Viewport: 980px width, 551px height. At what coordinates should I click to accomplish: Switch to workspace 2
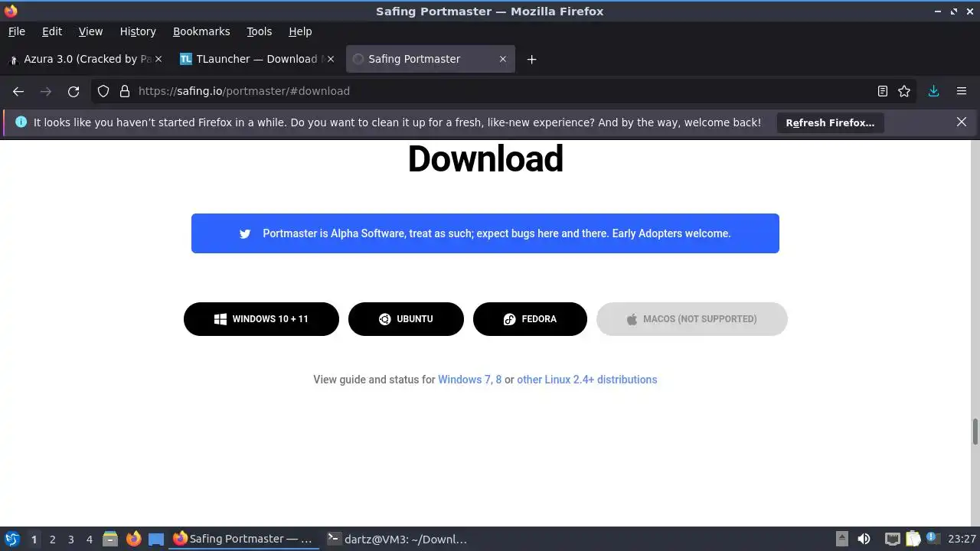click(52, 540)
